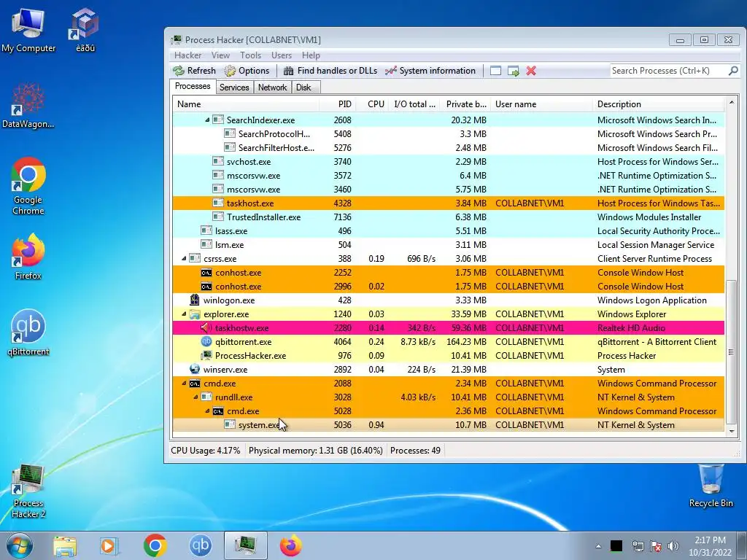Image resolution: width=747 pixels, height=560 pixels.
Task: Select the winserv.exe globe icon
Action: pyautogui.click(x=194, y=369)
